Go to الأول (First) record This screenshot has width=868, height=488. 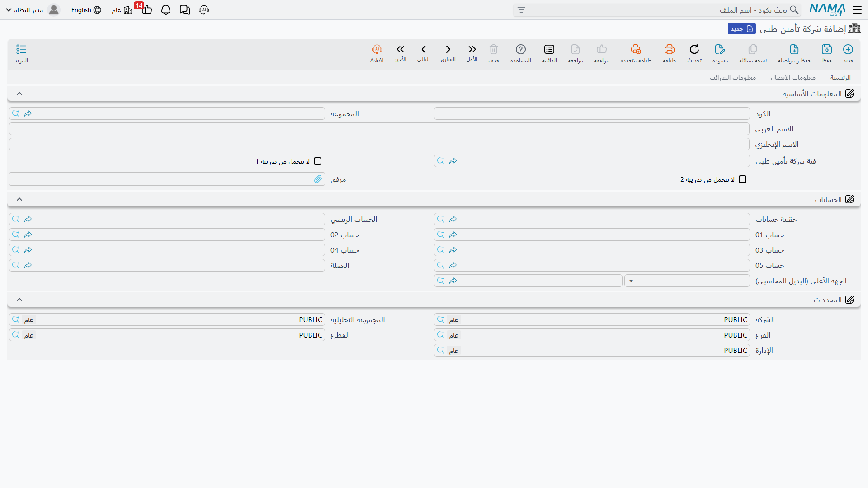pos(472,49)
